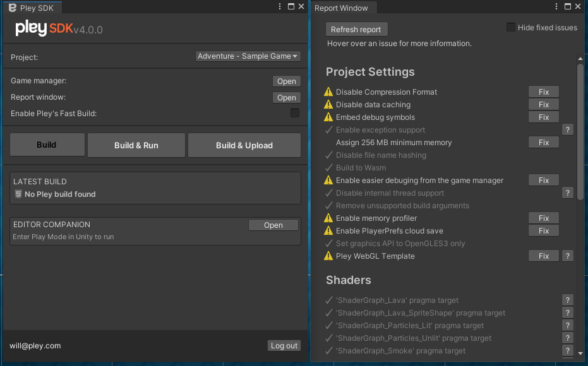
Task: Click checkmark beside Remove unsupported build arguments
Action: tap(329, 205)
